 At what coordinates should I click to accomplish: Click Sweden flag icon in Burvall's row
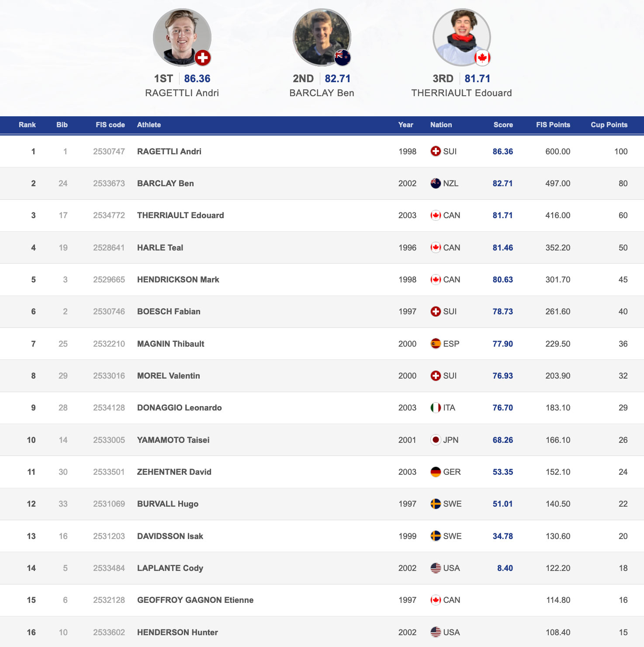(436, 504)
